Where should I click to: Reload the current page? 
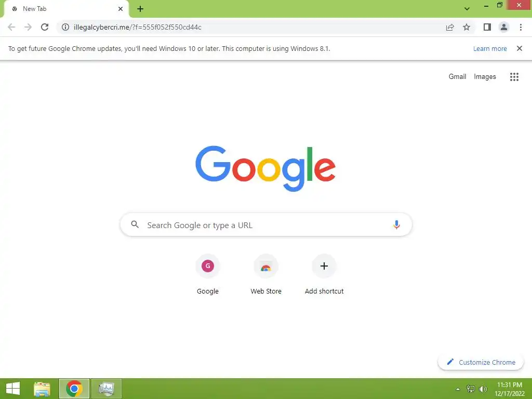point(45,27)
